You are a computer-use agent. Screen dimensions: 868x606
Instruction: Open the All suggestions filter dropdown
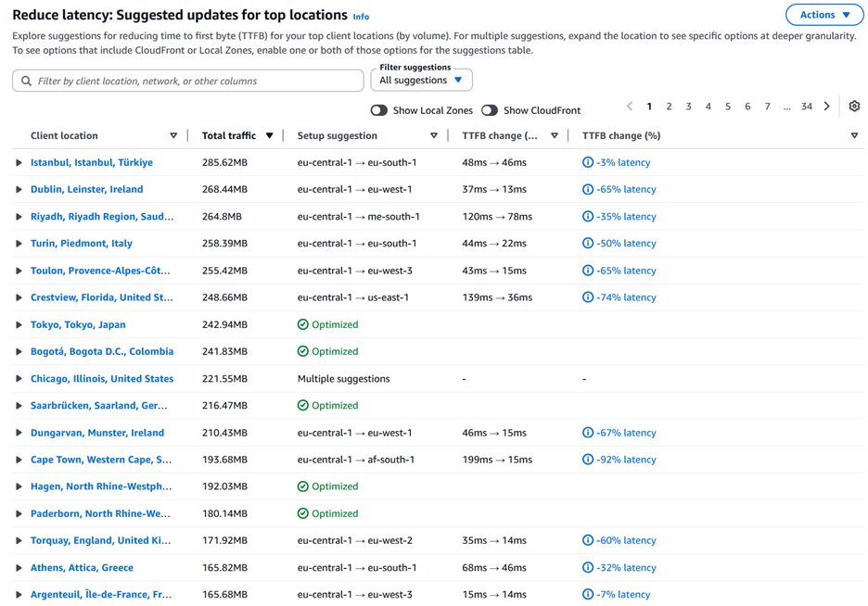421,81
